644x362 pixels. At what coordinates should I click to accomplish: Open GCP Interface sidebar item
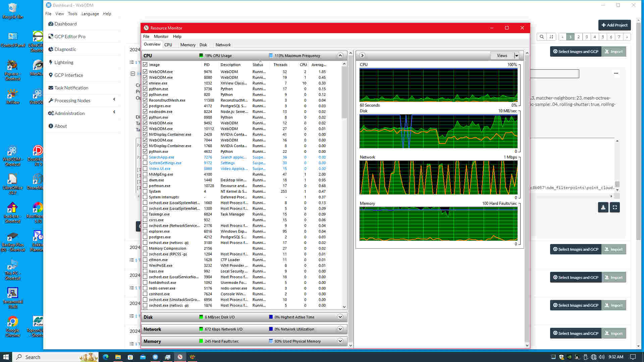tap(66, 75)
